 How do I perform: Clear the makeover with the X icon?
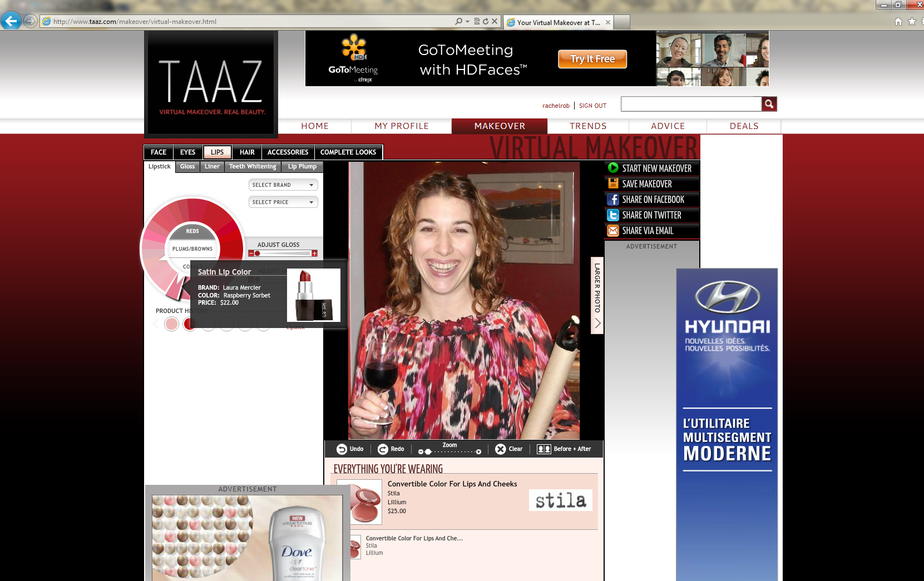500,449
